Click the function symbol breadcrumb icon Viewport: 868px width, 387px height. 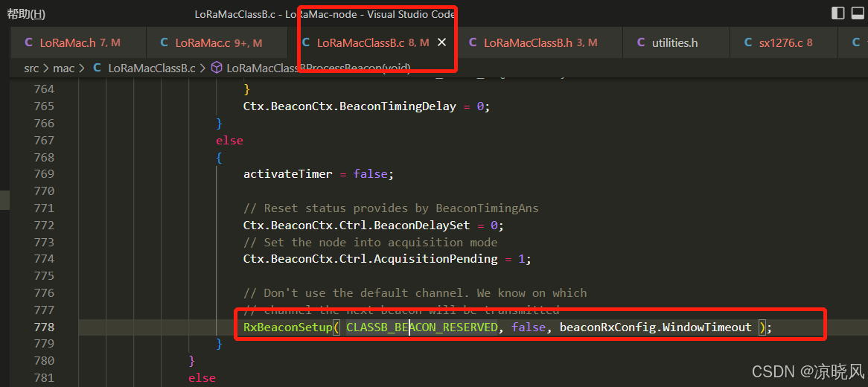(x=217, y=68)
